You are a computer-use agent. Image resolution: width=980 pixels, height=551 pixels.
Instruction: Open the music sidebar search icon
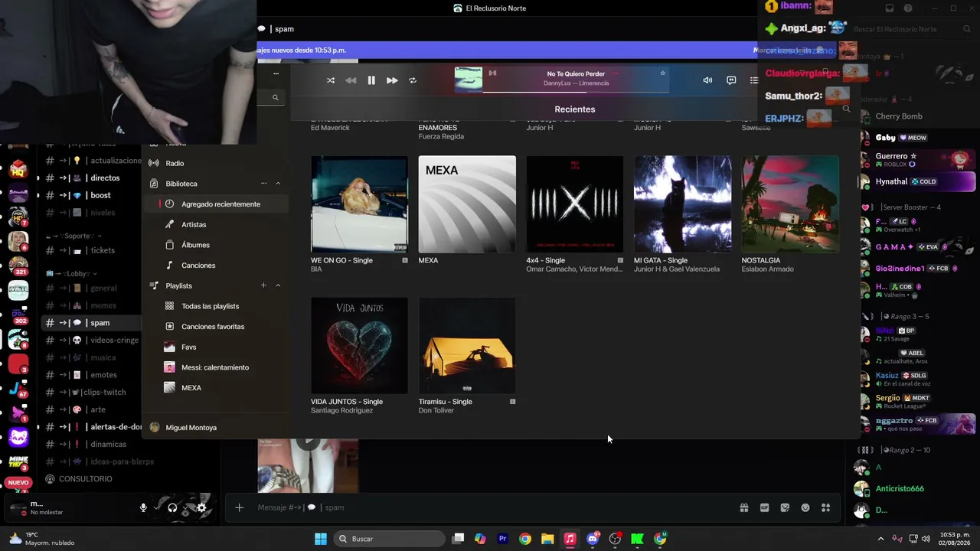pyautogui.click(x=275, y=97)
